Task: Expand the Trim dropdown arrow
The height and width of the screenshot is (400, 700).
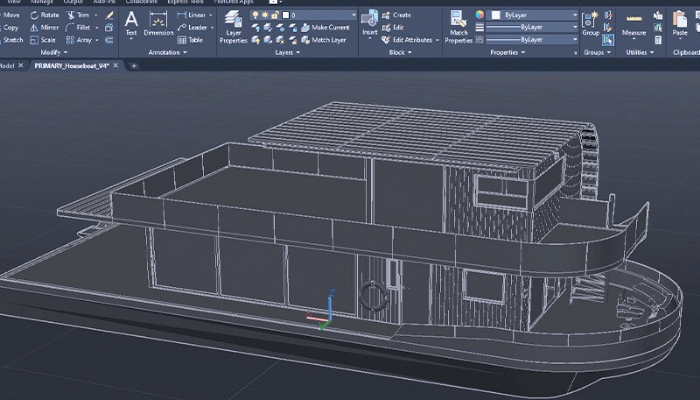Action: pos(96,15)
